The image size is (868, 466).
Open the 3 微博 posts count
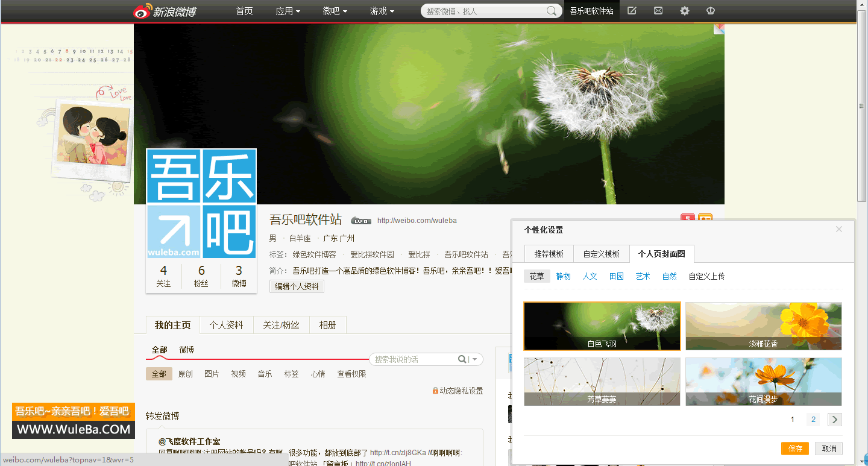(x=239, y=276)
